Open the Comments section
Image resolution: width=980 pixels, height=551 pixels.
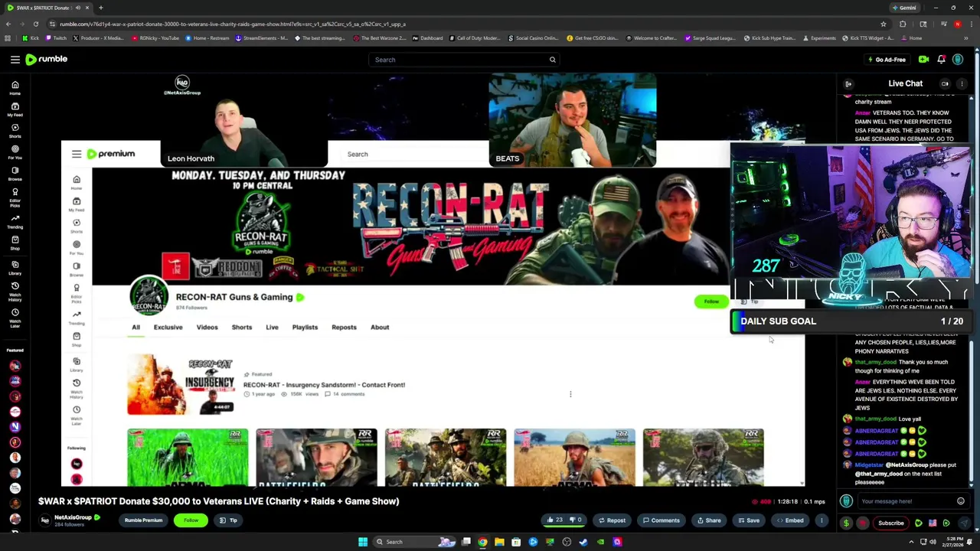660,520
